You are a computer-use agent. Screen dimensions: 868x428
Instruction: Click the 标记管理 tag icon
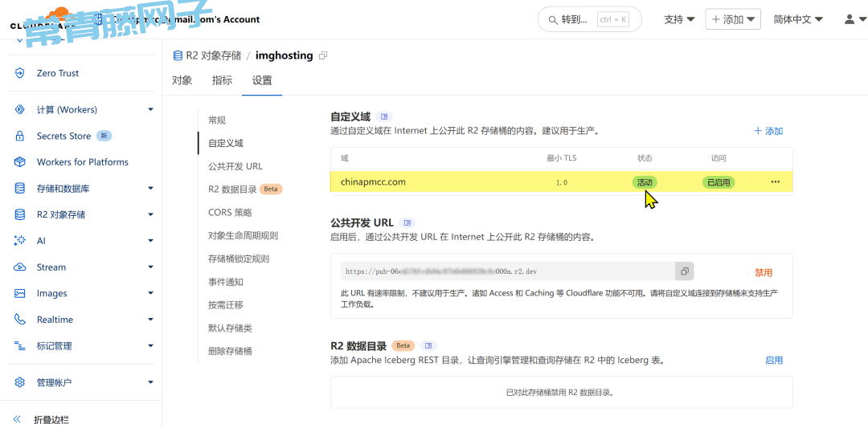tap(20, 346)
